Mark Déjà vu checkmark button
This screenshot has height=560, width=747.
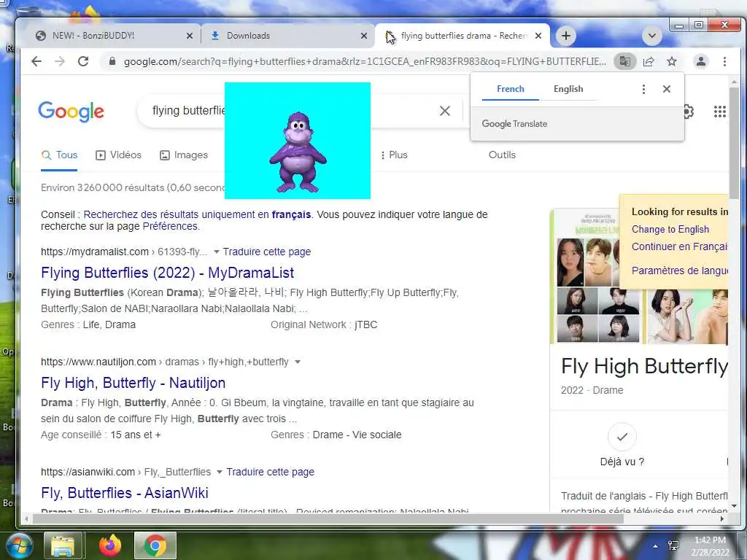pos(622,437)
